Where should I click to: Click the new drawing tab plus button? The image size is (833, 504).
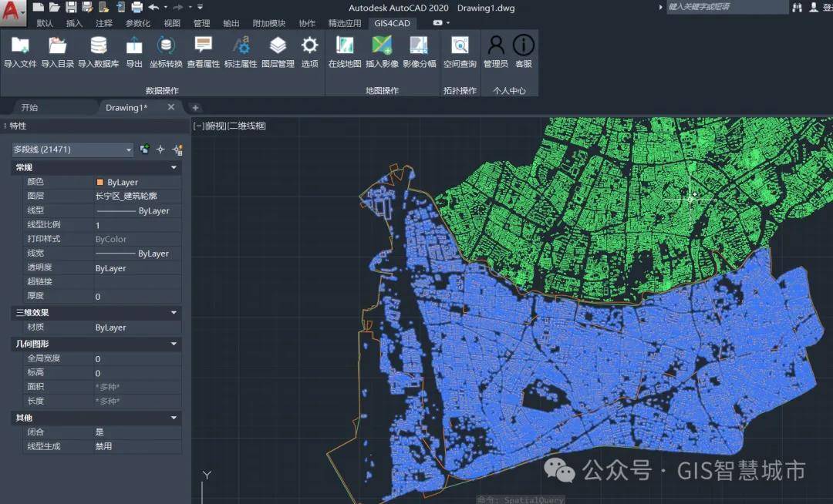(x=195, y=108)
